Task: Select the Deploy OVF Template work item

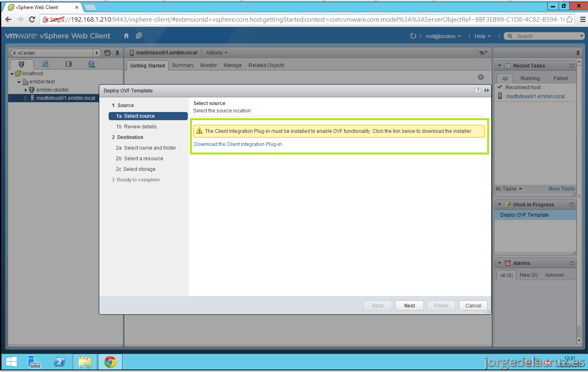Action: tap(535, 215)
